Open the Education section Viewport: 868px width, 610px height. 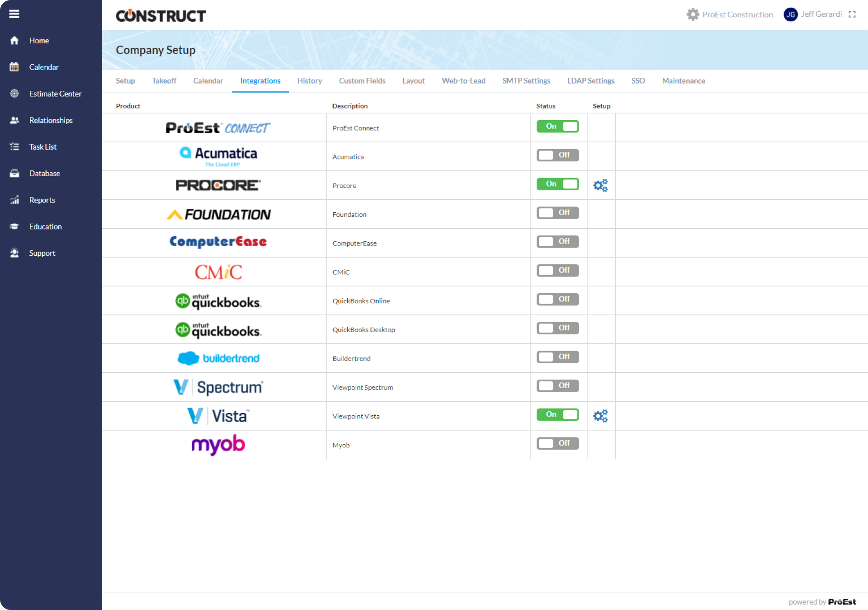(x=45, y=226)
